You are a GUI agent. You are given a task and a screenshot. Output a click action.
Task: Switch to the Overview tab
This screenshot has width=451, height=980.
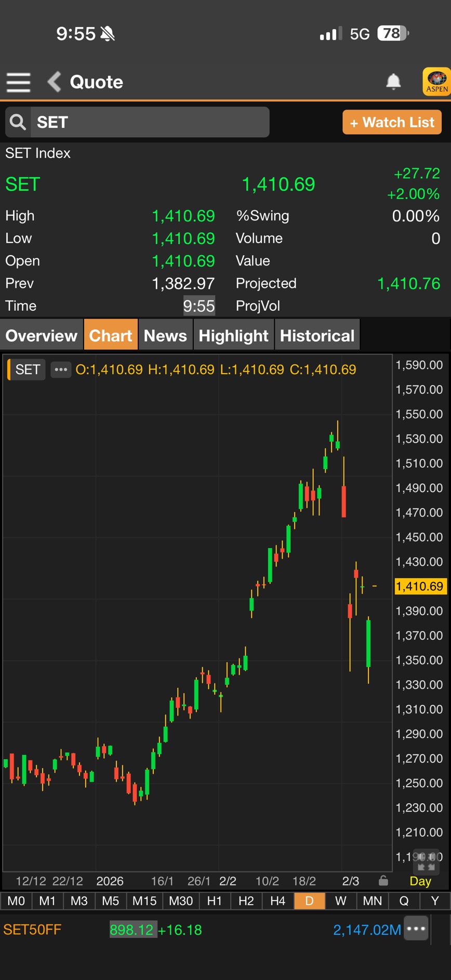click(42, 336)
